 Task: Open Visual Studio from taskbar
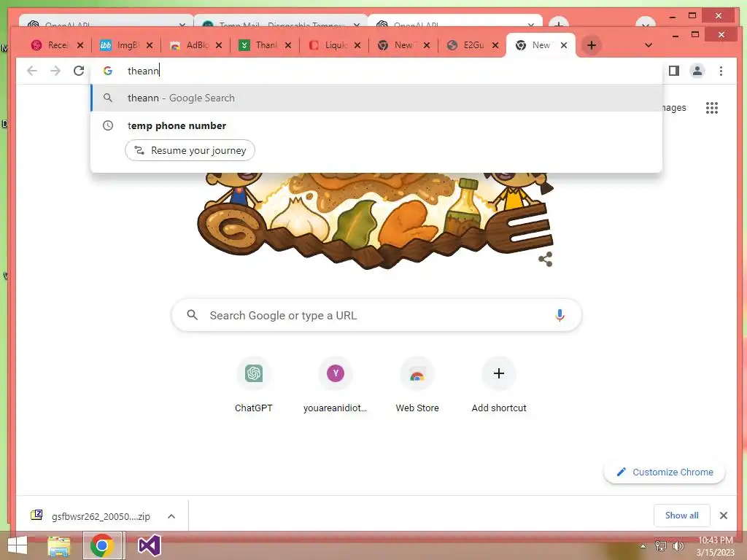pyautogui.click(x=149, y=545)
